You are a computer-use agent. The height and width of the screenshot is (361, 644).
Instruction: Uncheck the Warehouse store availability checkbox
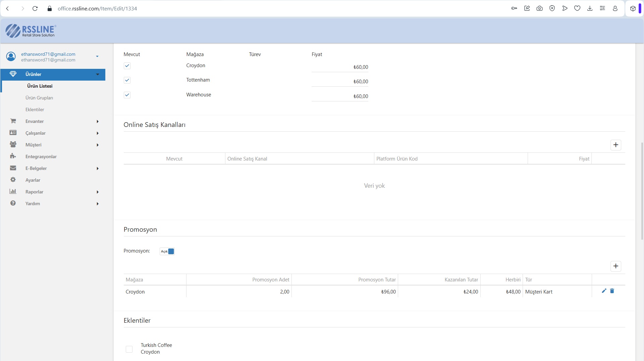[x=127, y=95]
